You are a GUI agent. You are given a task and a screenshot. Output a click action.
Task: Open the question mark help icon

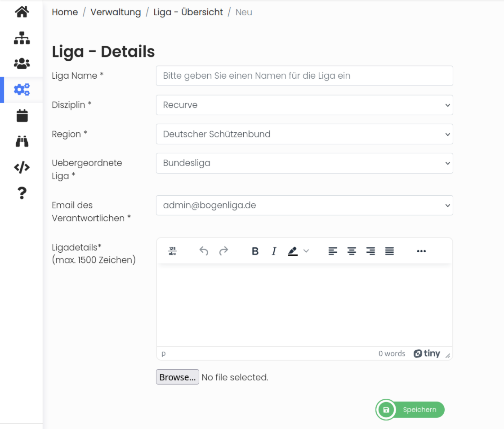pos(22,193)
